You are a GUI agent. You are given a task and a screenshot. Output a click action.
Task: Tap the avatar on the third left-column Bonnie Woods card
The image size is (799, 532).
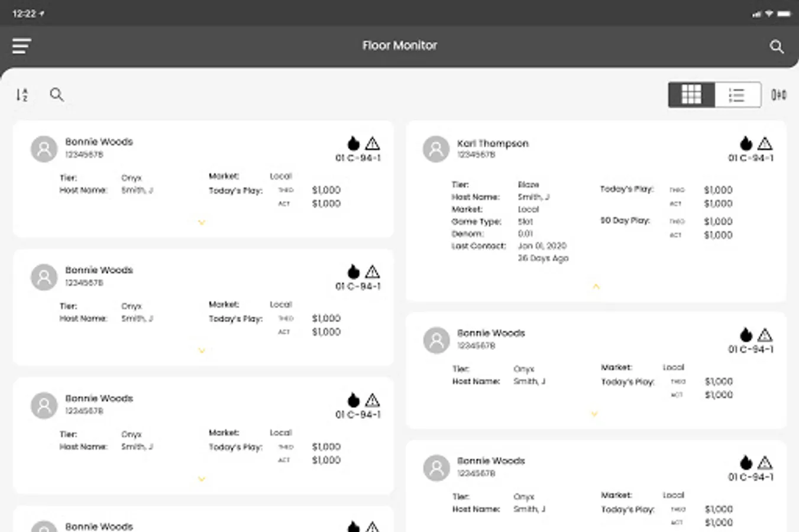pyautogui.click(x=44, y=406)
